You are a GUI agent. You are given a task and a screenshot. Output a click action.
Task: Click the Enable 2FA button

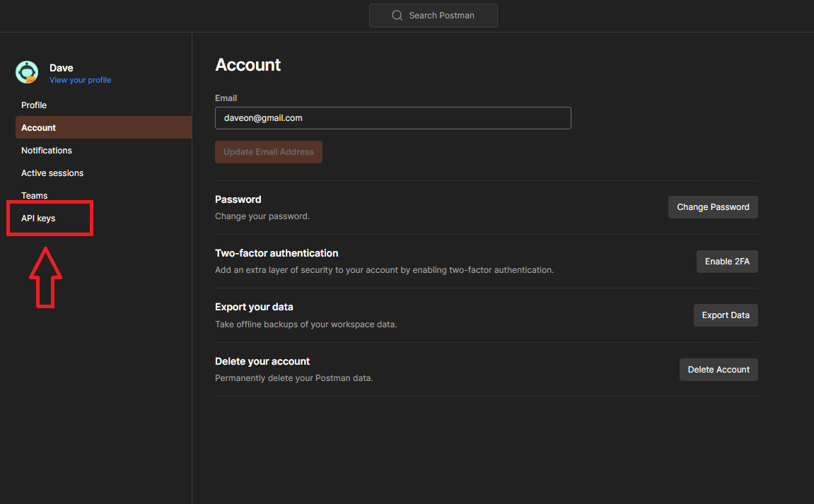tap(727, 261)
